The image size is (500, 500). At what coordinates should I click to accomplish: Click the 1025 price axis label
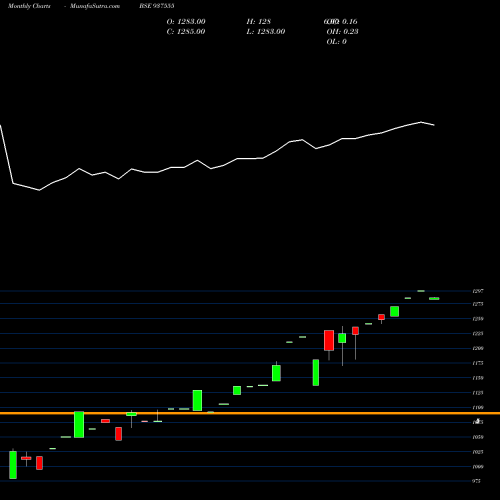pyautogui.click(x=478, y=452)
